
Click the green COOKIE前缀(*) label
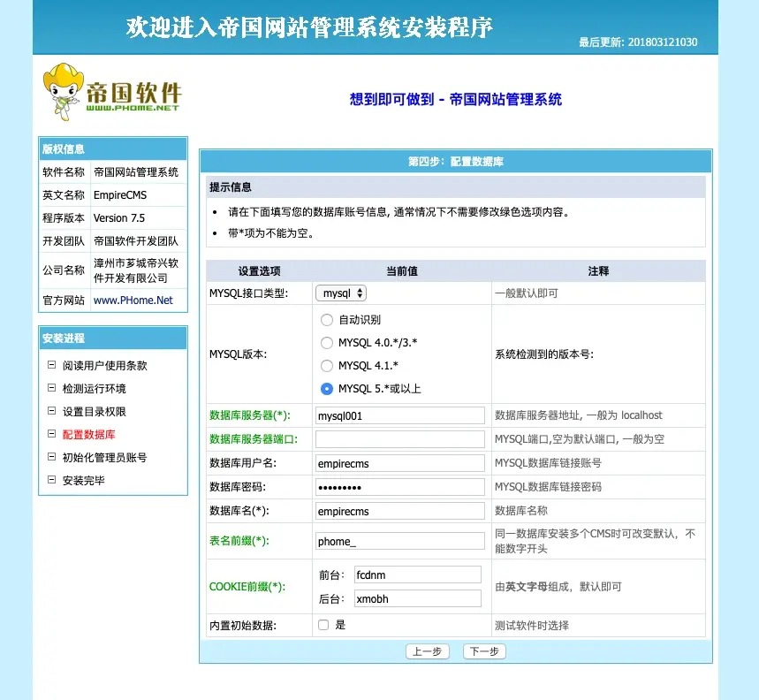coord(247,586)
